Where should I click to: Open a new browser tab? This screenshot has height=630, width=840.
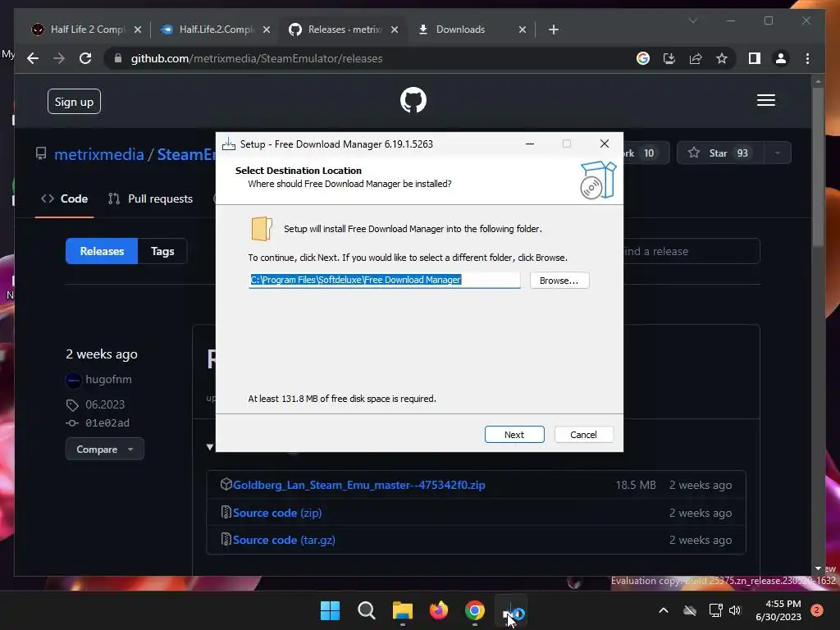(x=554, y=30)
